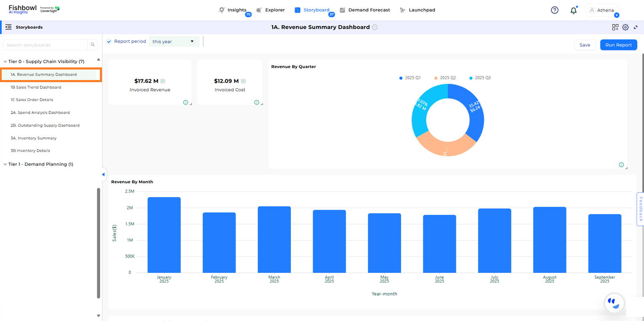Screen dimensions: 644x321
Task: Save the Revenue Summary Dashboard
Action: pyautogui.click(x=585, y=45)
